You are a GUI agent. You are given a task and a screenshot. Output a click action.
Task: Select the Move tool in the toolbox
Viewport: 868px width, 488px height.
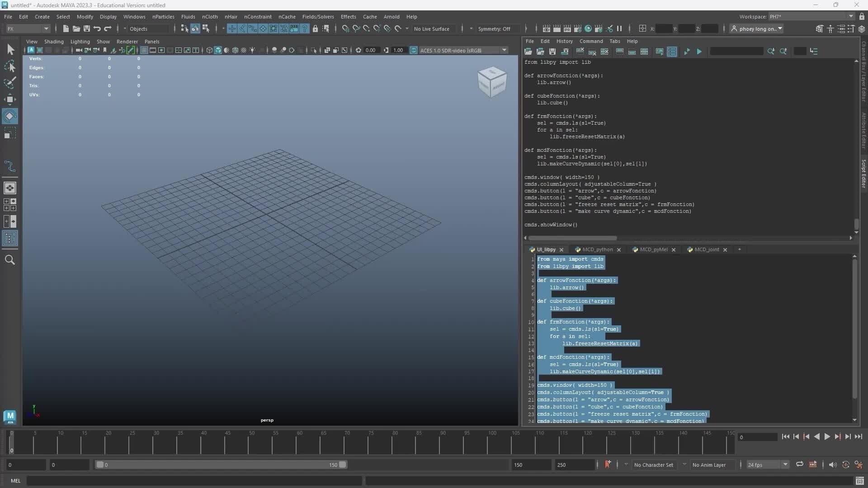10,99
